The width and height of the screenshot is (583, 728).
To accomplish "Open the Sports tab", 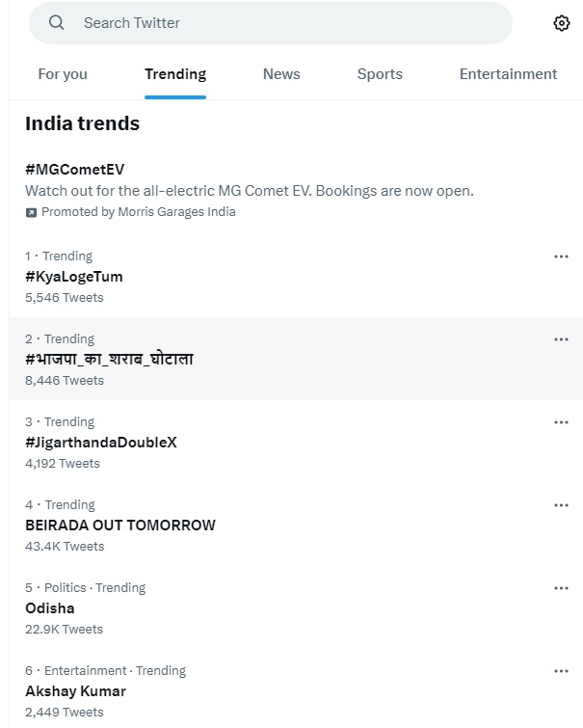I will pos(380,74).
